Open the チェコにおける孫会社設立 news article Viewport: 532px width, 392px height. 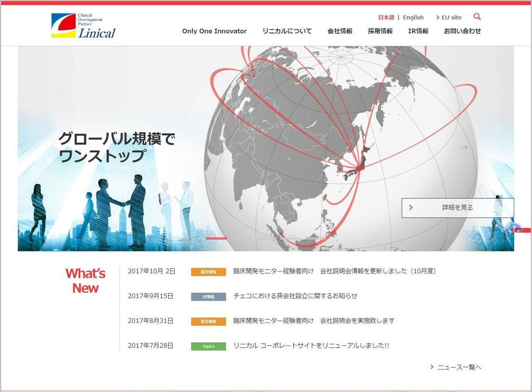(295, 296)
